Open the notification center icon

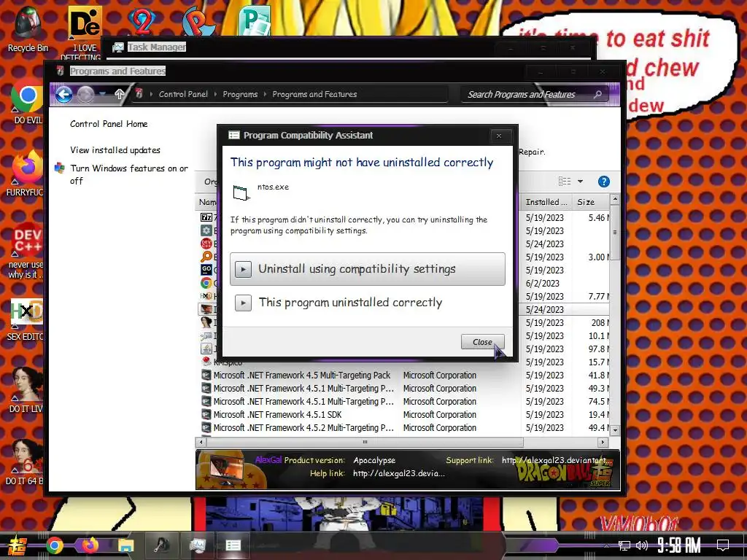click(x=723, y=545)
